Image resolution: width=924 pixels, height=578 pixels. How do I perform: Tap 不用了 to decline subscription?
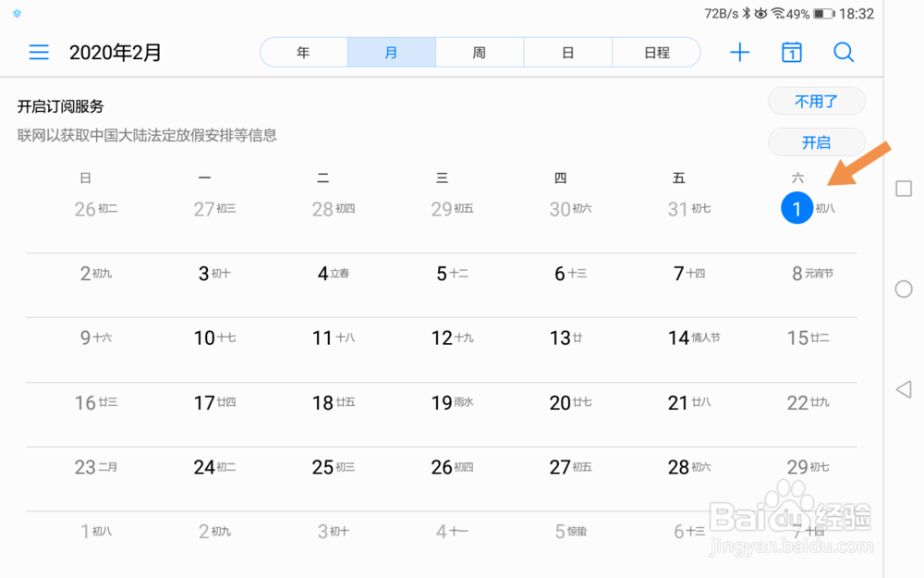(816, 101)
